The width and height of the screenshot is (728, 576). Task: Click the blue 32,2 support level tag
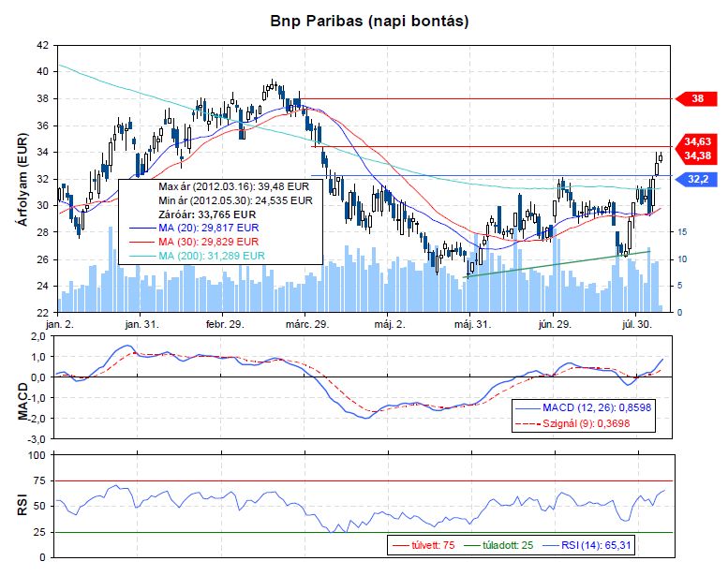click(x=697, y=179)
